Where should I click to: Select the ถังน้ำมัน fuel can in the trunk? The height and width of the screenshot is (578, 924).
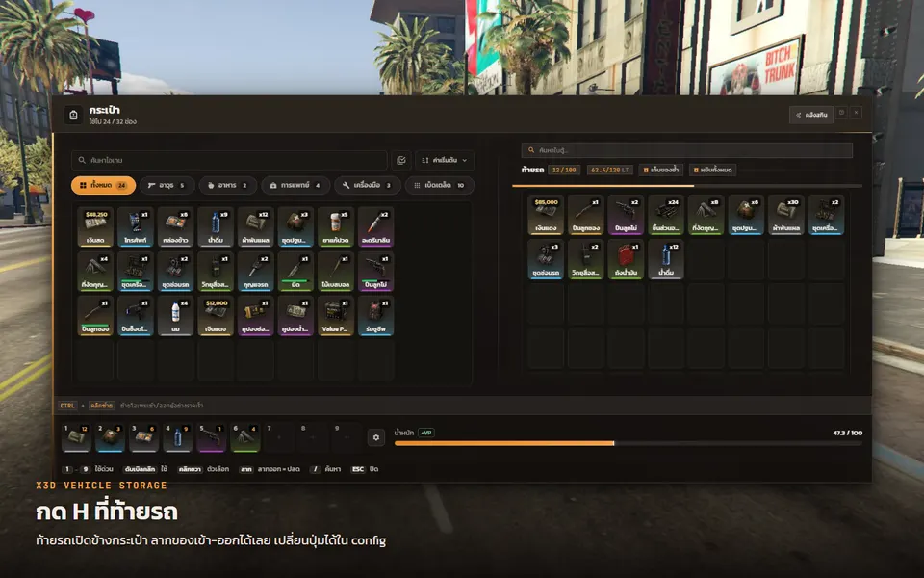626,259
